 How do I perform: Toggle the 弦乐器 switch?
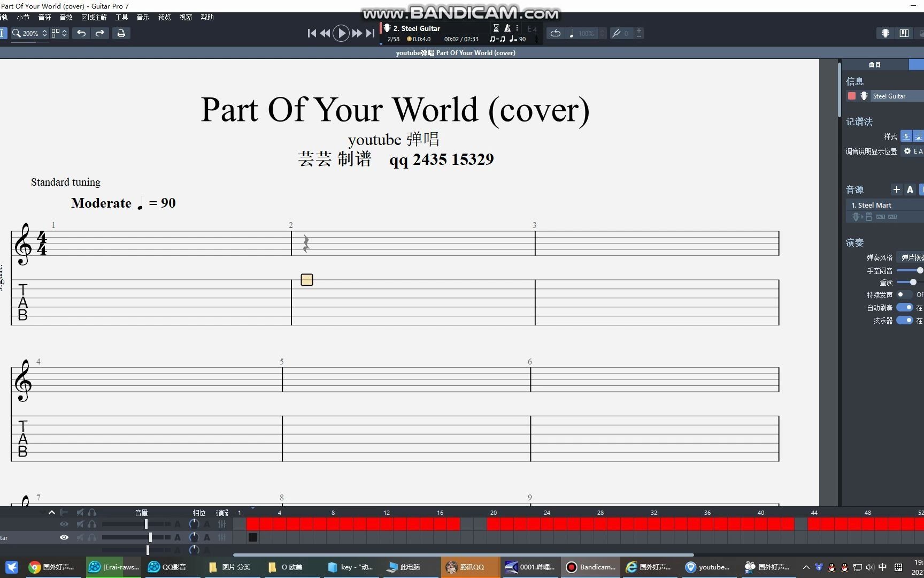pyautogui.click(x=905, y=320)
